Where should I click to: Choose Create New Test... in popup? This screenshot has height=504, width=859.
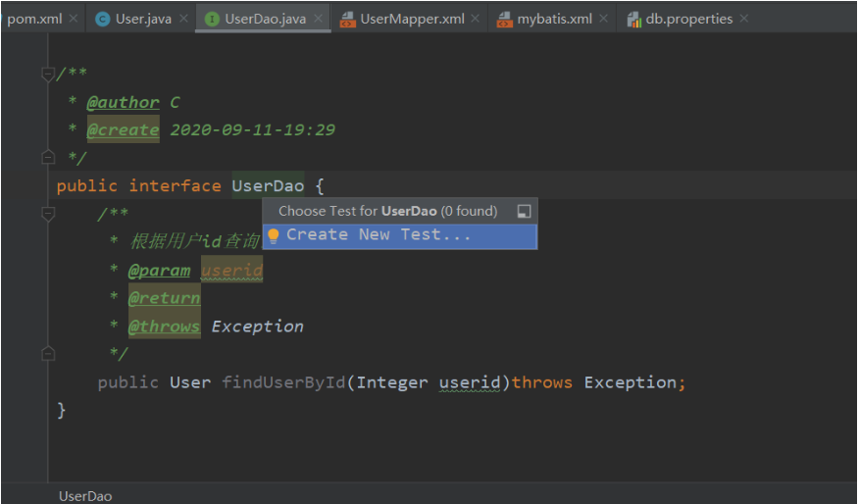tap(400, 236)
